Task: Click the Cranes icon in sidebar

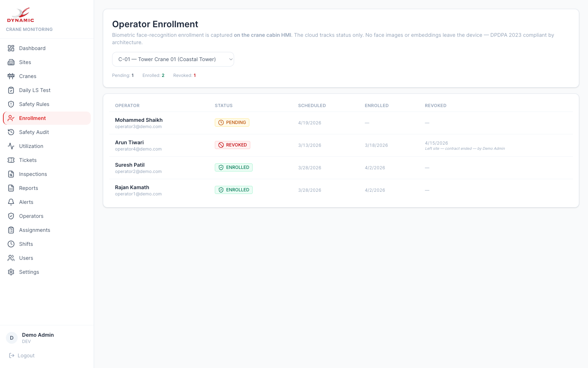Action: coord(11,76)
